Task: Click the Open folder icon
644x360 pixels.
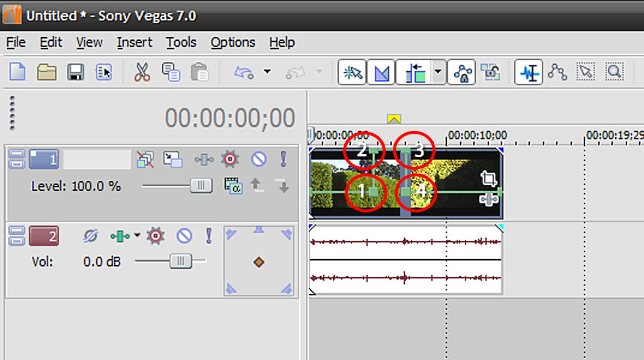Action: 46,72
